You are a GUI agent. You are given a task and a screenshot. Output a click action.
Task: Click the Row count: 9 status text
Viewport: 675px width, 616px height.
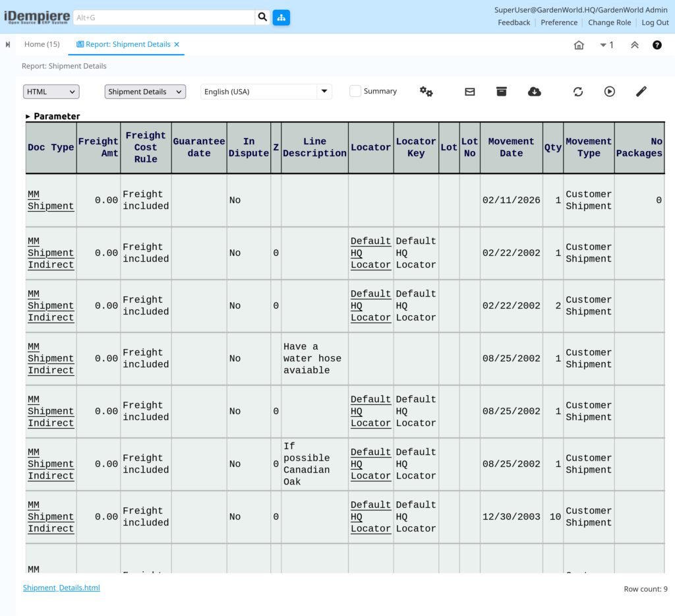tap(645, 589)
